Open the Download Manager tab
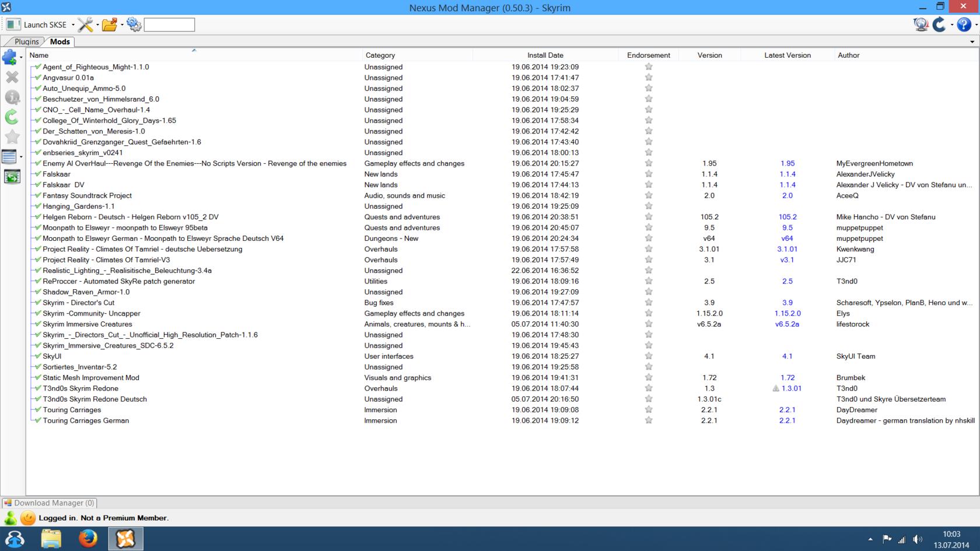The width and height of the screenshot is (980, 551). coord(50,503)
